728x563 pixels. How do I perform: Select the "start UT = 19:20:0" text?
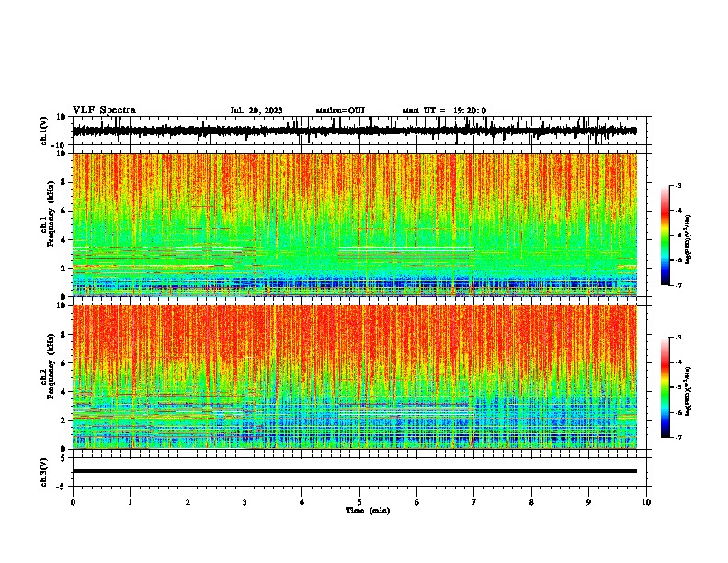[x=444, y=110]
